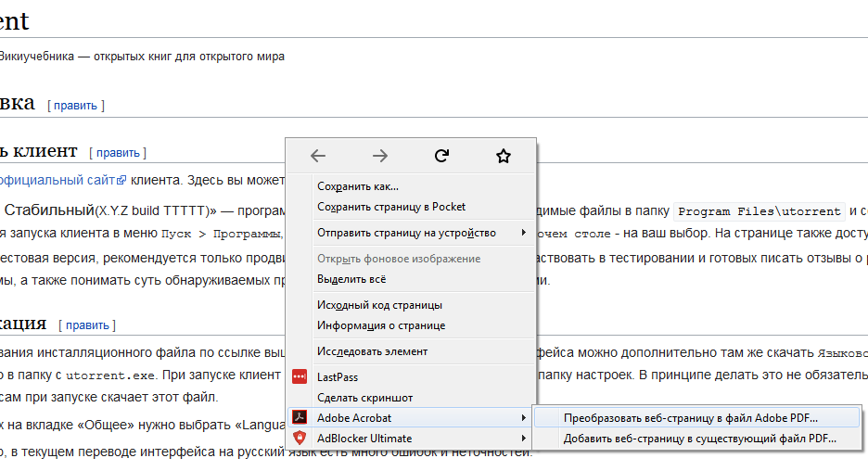This screenshot has width=868, height=471.
Task: Click 'править' link next to 'клиент' heading
Action: coord(118,153)
